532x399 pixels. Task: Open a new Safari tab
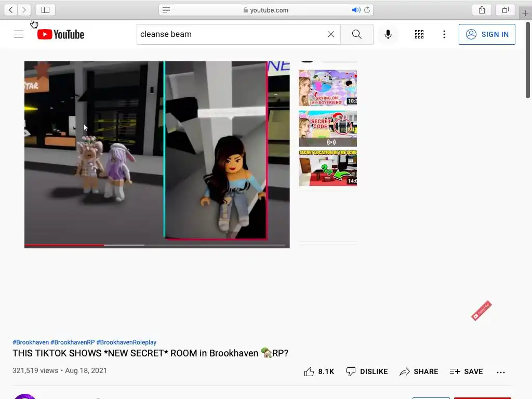pyautogui.click(x=525, y=13)
